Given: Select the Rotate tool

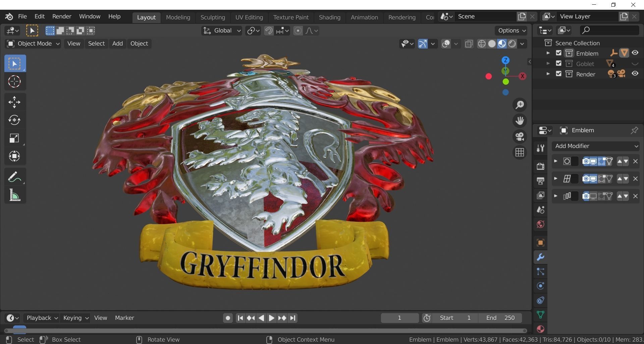Looking at the screenshot, I should 15,120.
